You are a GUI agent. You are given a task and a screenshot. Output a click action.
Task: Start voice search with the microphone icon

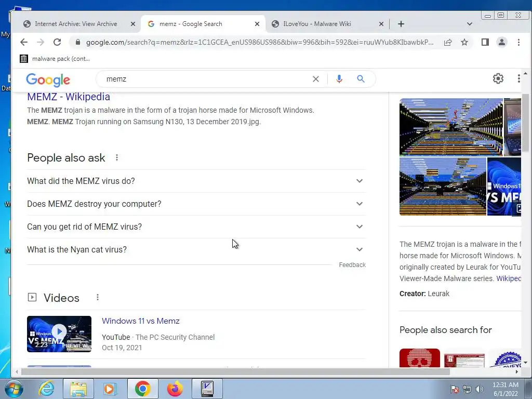coord(339,79)
